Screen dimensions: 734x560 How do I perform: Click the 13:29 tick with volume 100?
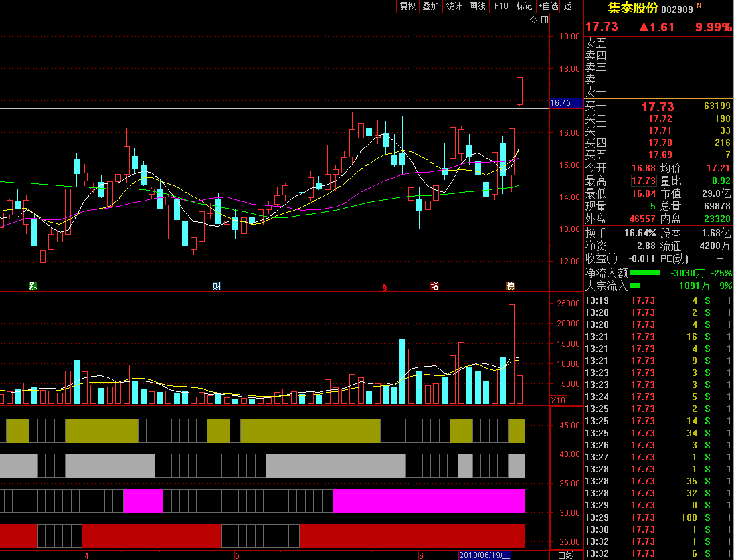(658, 517)
